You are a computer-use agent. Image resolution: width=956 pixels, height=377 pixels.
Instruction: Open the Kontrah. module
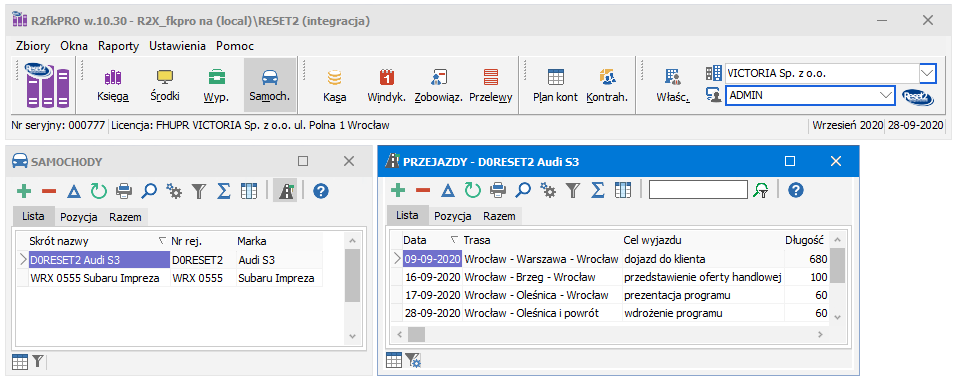point(607,85)
